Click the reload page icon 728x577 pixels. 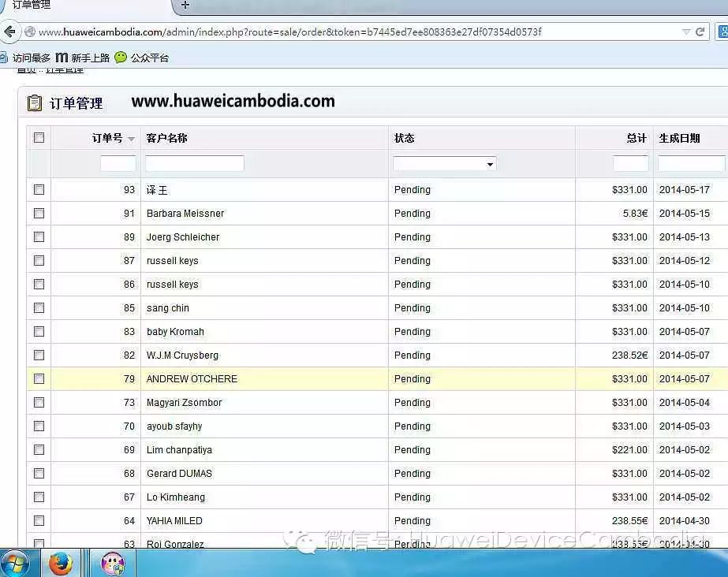(x=700, y=32)
